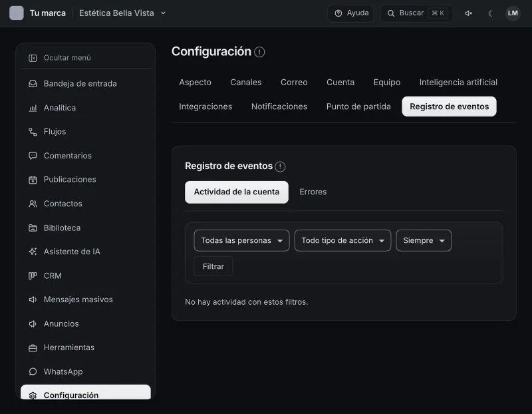
Task: Open Contactos sidebar label
Action: pyautogui.click(x=63, y=204)
